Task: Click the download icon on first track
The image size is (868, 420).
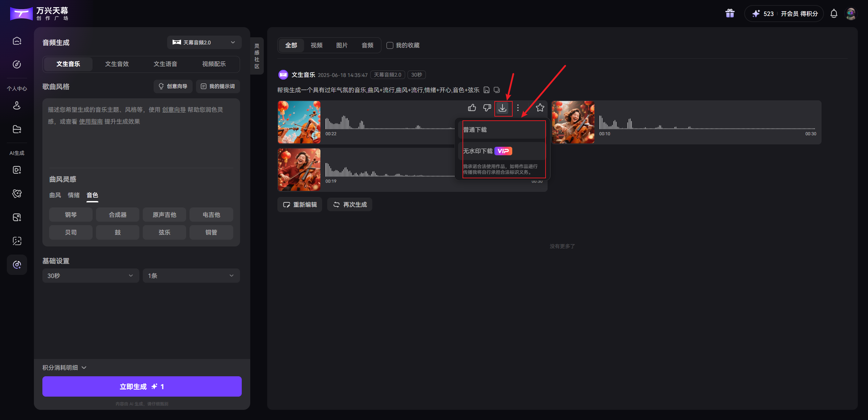Action: click(502, 108)
